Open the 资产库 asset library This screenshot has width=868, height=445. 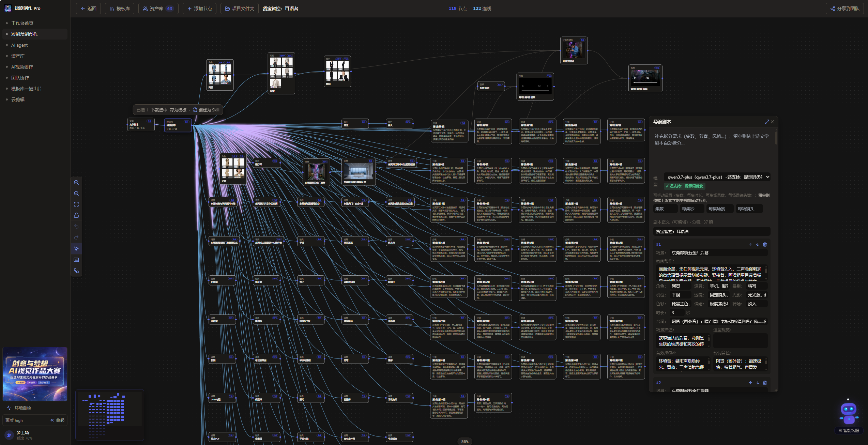(x=158, y=9)
